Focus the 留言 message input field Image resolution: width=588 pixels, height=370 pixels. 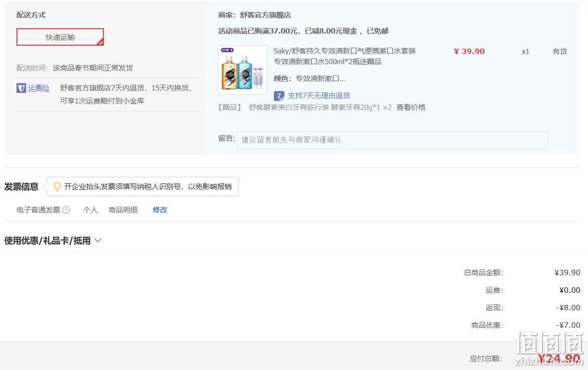coord(392,140)
